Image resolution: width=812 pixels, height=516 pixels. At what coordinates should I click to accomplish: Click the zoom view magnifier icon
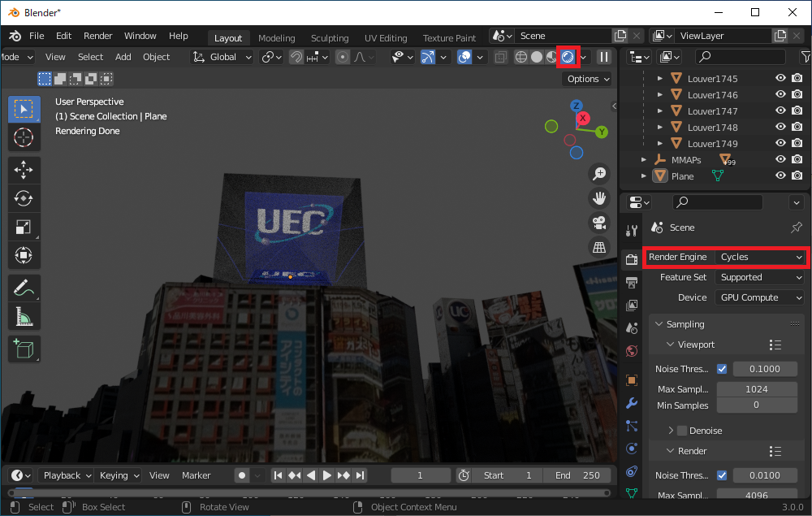tap(599, 174)
